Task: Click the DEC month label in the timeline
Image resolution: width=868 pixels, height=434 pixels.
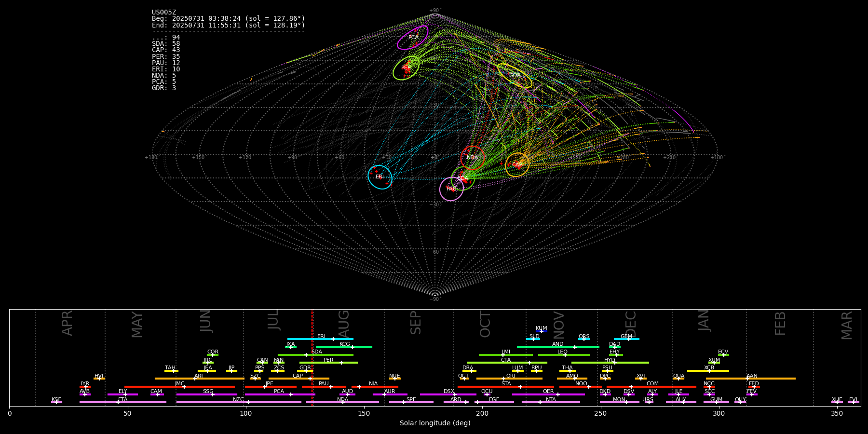Action: click(630, 324)
